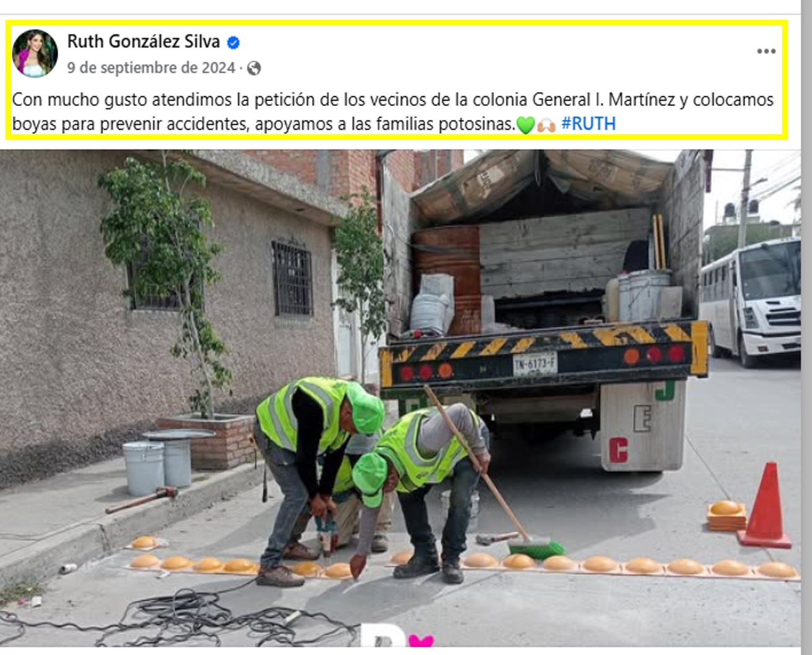Open Ruth González Silva's profile picture
Screen dimensions: 812x655
(x=35, y=53)
